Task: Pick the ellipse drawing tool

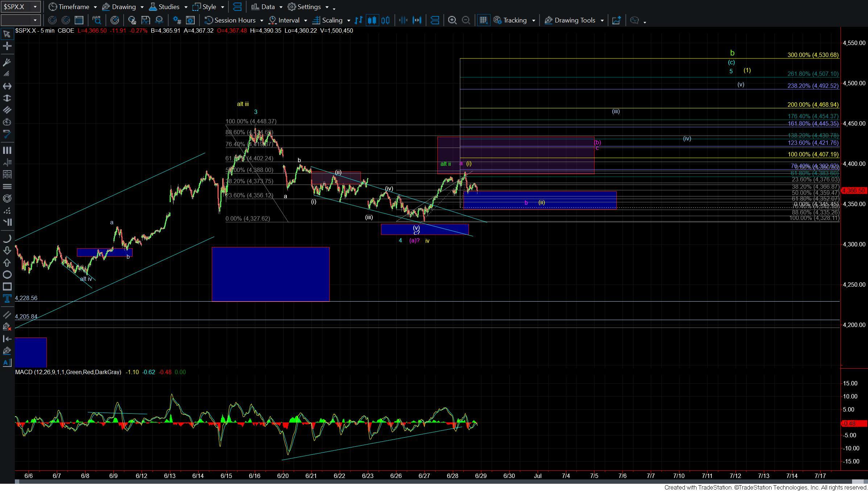Action: (7, 275)
